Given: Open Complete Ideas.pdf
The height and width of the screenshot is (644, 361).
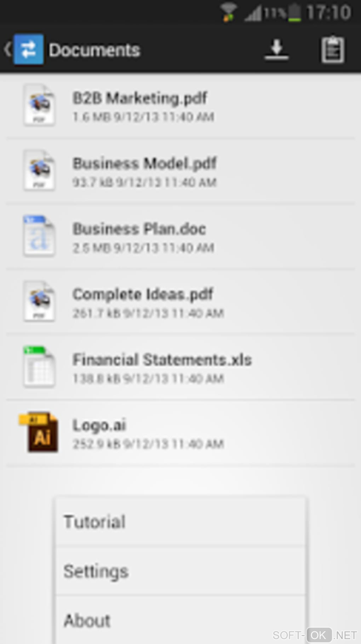Looking at the screenshot, I should click(x=180, y=302).
